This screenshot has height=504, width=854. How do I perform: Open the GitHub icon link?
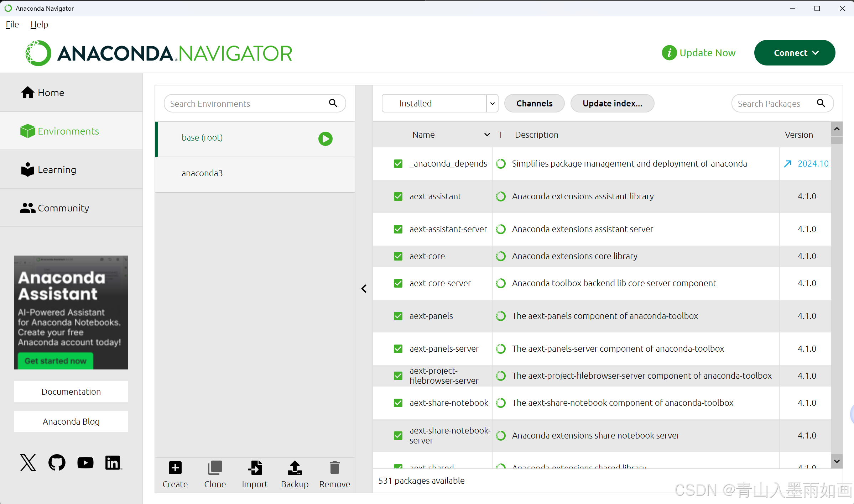[57, 462]
